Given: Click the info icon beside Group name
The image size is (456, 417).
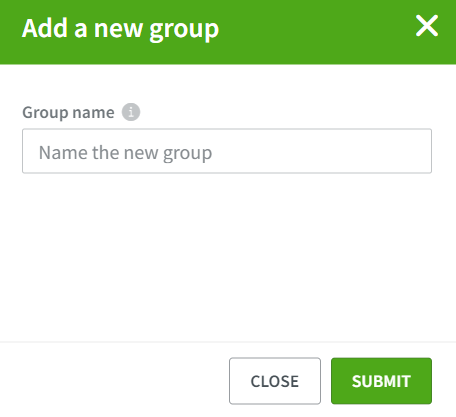Looking at the screenshot, I should coord(131,112).
